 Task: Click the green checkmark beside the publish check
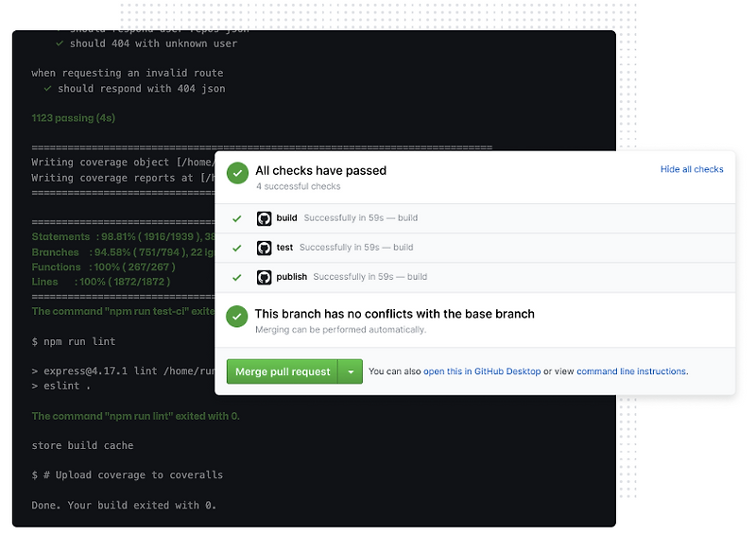(237, 277)
